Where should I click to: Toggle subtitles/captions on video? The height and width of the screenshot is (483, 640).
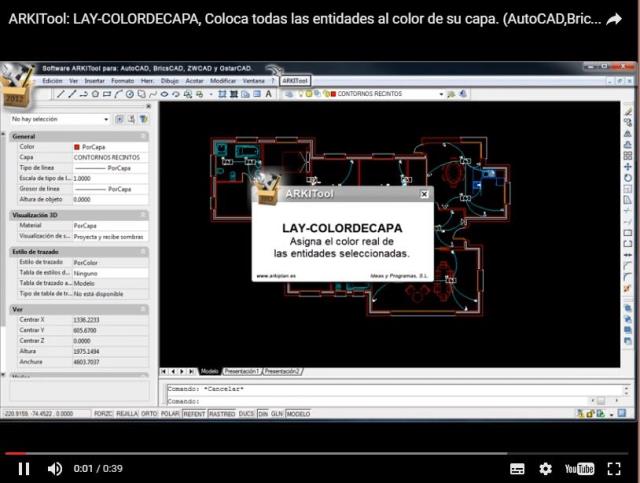click(517, 469)
